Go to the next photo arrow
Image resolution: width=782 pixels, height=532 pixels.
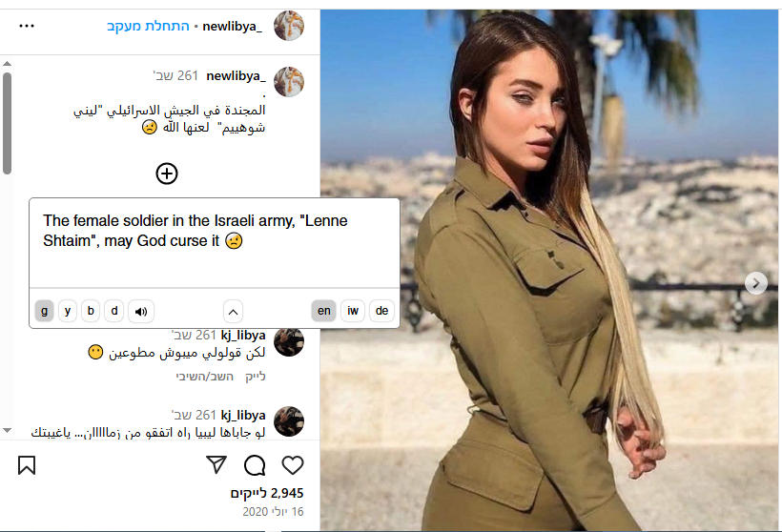pyautogui.click(x=756, y=283)
